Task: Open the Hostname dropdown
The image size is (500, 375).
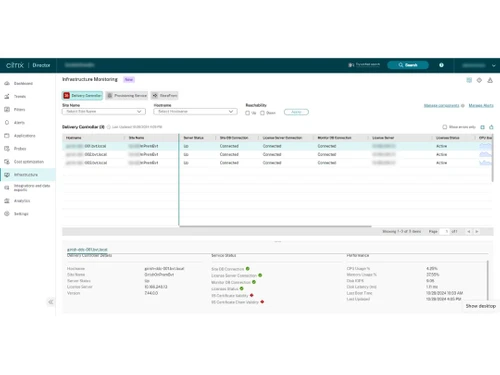Action: click(195, 111)
